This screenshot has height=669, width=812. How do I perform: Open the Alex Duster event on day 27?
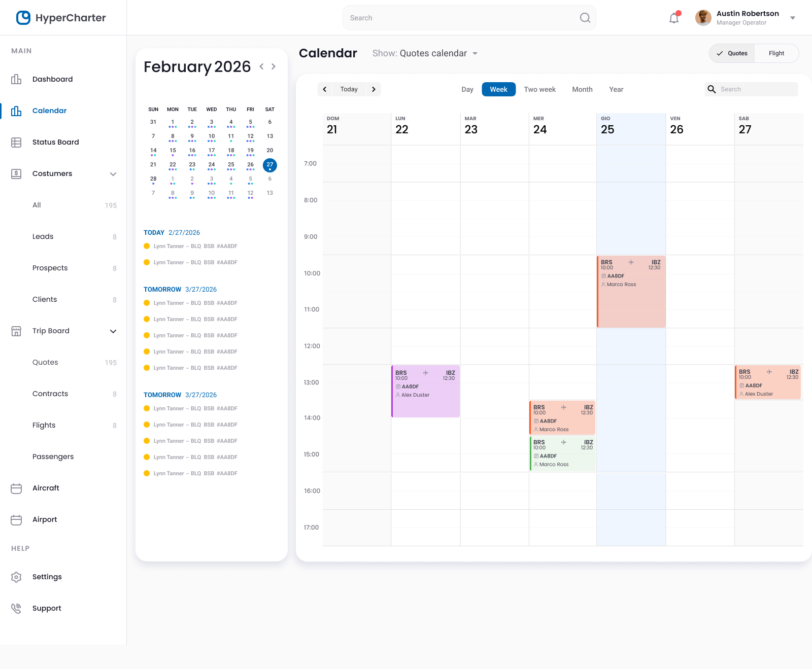[x=768, y=382]
